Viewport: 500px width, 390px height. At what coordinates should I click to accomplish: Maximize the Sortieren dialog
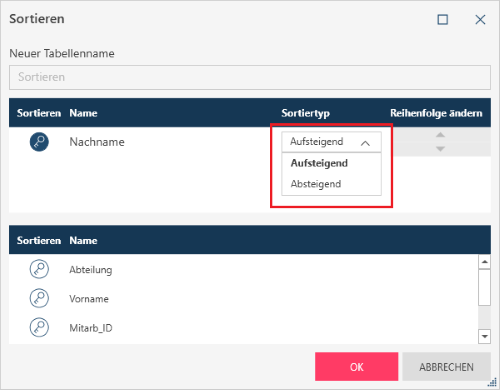point(442,20)
